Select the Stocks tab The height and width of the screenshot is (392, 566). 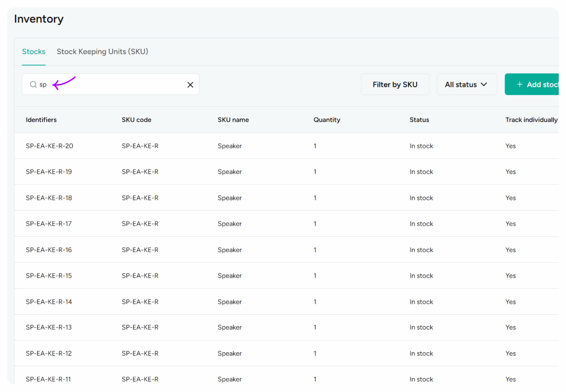click(x=33, y=51)
